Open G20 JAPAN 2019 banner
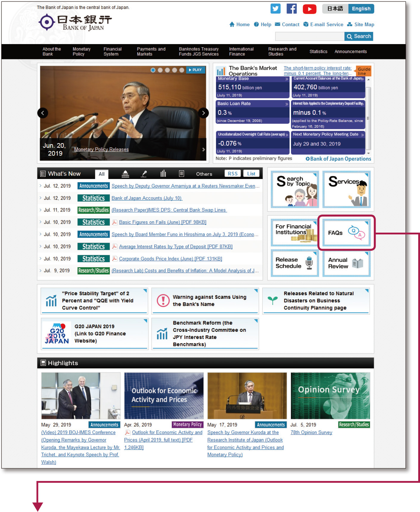This screenshot has width=420, height=512. click(94, 334)
